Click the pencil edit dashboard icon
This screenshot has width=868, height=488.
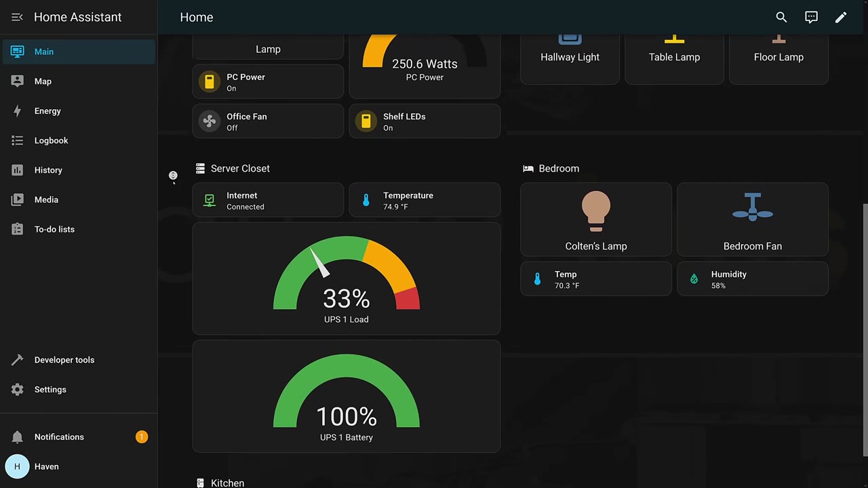[x=841, y=17]
